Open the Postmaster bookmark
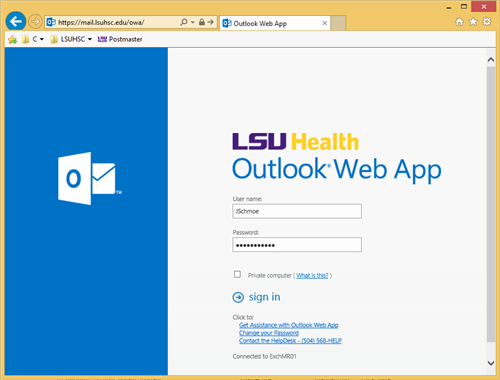This screenshot has width=500, height=380. (120, 39)
